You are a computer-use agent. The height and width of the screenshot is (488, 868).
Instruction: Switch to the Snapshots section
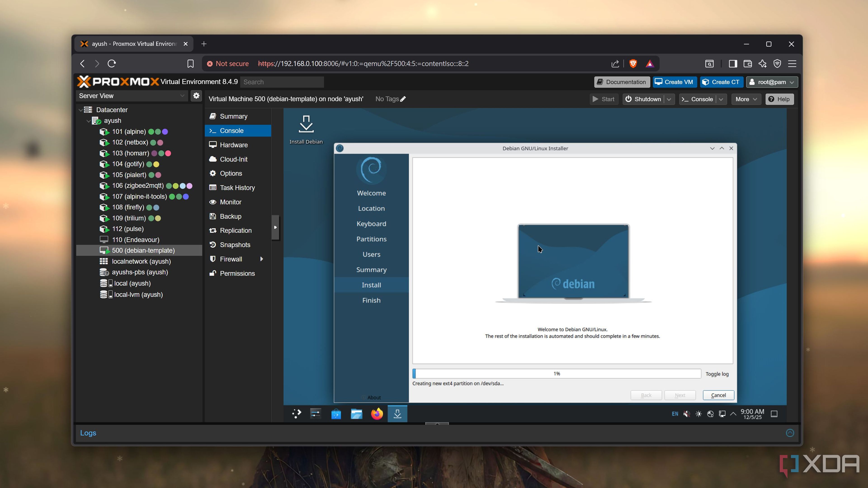235,245
